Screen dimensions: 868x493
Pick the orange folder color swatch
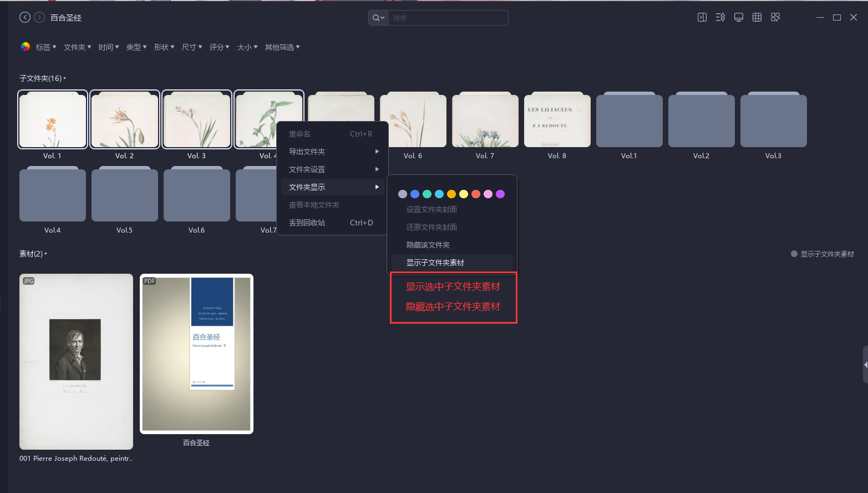click(451, 194)
